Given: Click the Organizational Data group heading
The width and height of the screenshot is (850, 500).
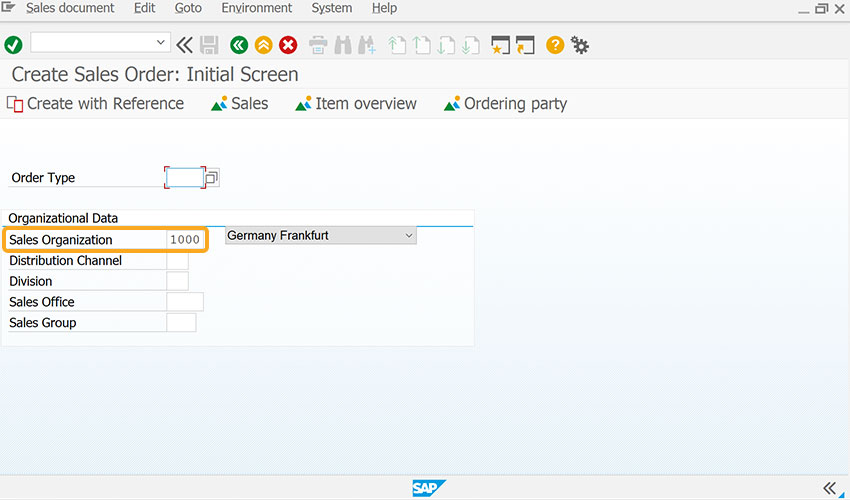Looking at the screenshot, I should [63, 218].
